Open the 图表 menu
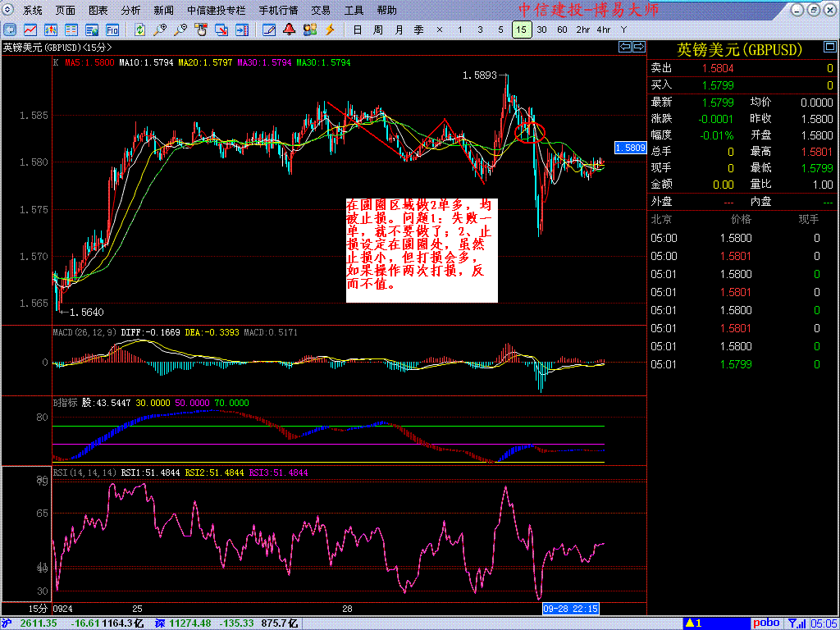Viewport: 840px width, 630px height. pyautogui.click(x=98, y=10)
